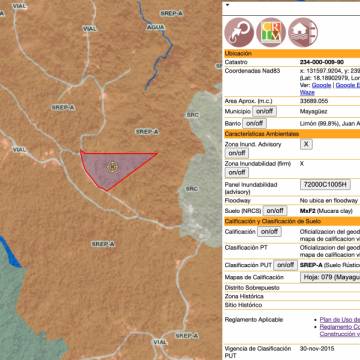Click the 72000C1005H panel button
360x360 pixels.
click(x=325, y=184)
